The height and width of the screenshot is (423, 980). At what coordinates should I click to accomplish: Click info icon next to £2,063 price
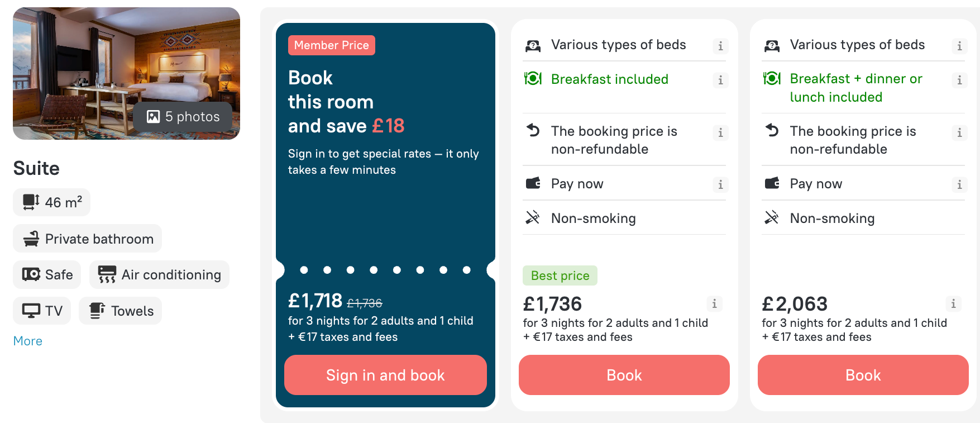click(953, 303)
